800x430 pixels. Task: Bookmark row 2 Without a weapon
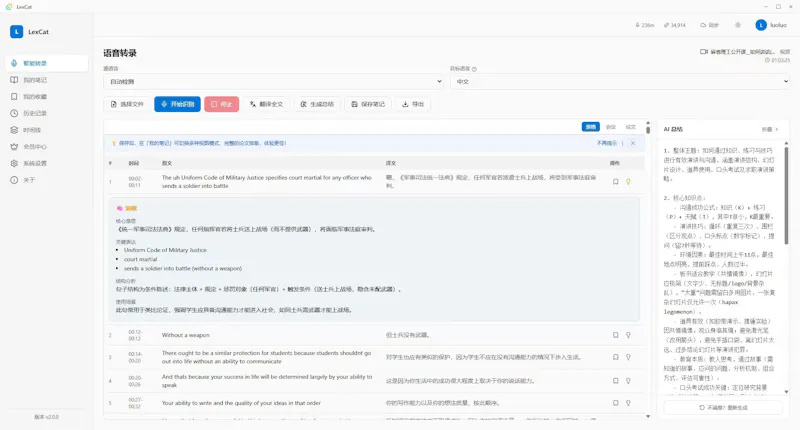(616, 335)
